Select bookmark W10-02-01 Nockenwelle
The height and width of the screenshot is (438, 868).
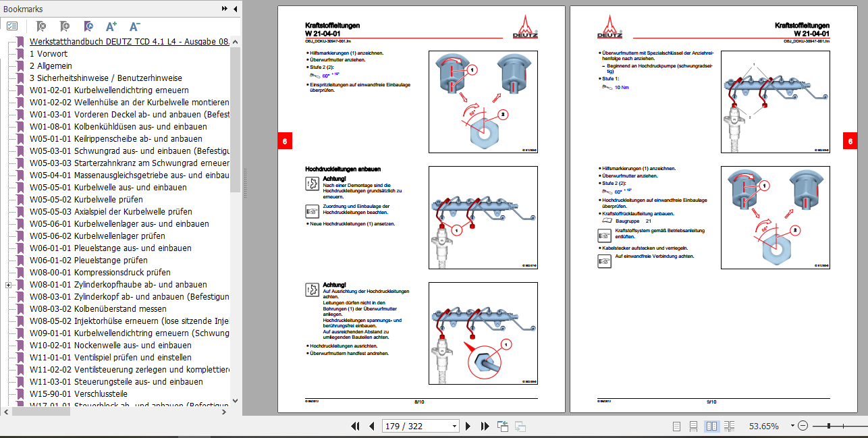click(x=110, y=345)
